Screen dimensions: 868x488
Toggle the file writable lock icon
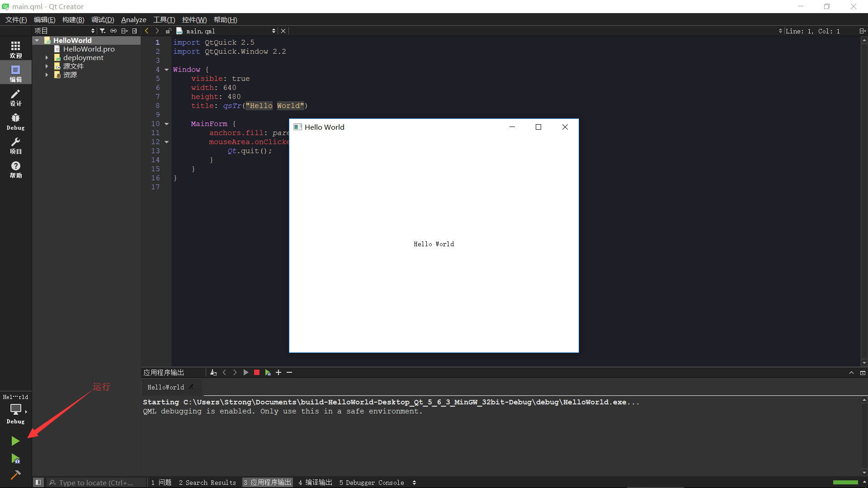(x=168, y=31)
